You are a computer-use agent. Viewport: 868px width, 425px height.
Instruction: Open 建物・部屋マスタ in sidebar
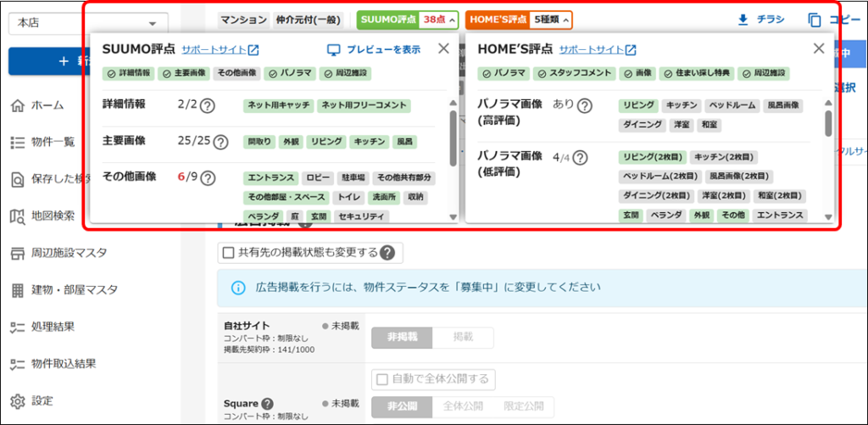(x=64, y=290)
